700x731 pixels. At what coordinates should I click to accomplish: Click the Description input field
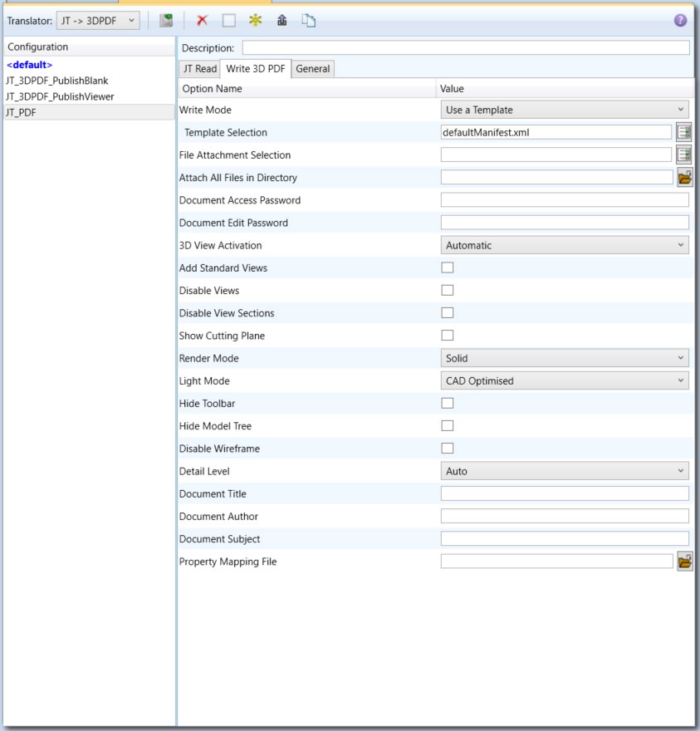[x=466, y=47]
